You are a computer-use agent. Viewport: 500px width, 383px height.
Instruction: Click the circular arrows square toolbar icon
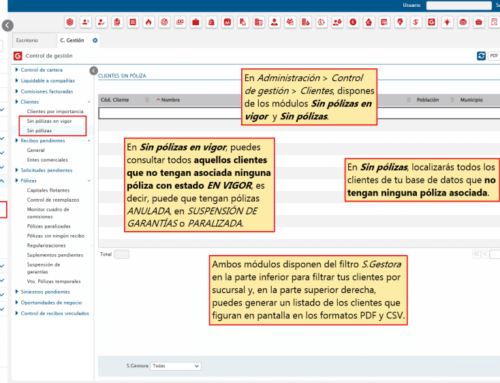pyautogui.click(x=432, y=22)
